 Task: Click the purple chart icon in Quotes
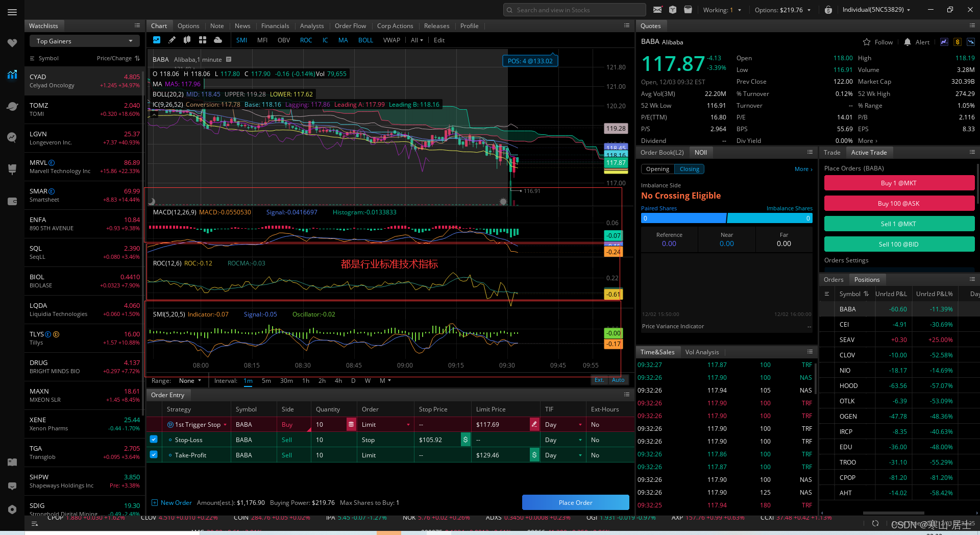[944, 42]
